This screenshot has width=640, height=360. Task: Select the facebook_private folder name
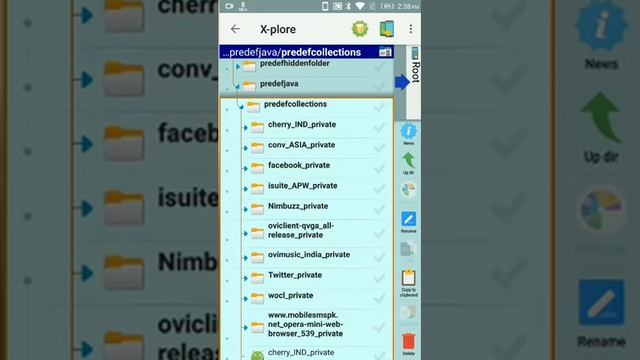pos(299,165)
